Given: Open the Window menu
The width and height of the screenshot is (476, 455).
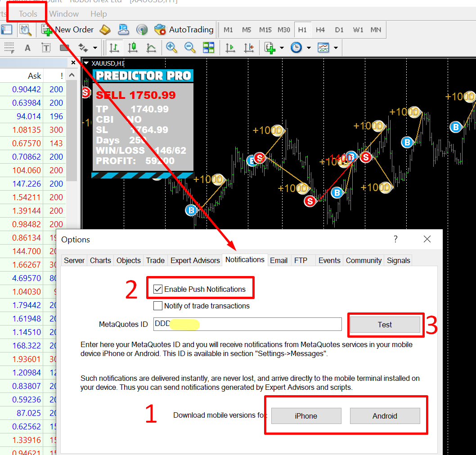Looking at the screenshot, I should [x=64, y=14].
